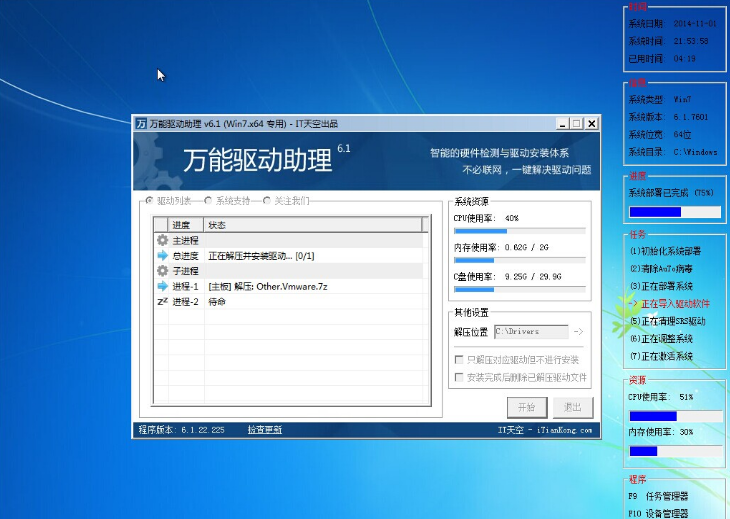Click the 子进程 row label
Screen dimensions: 730x519
185,271
